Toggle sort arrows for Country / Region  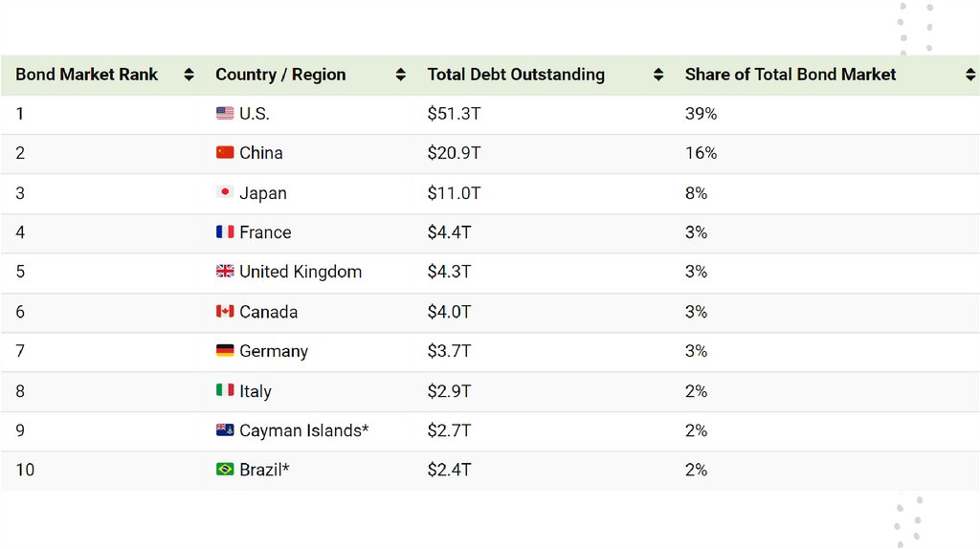(400, 75)
